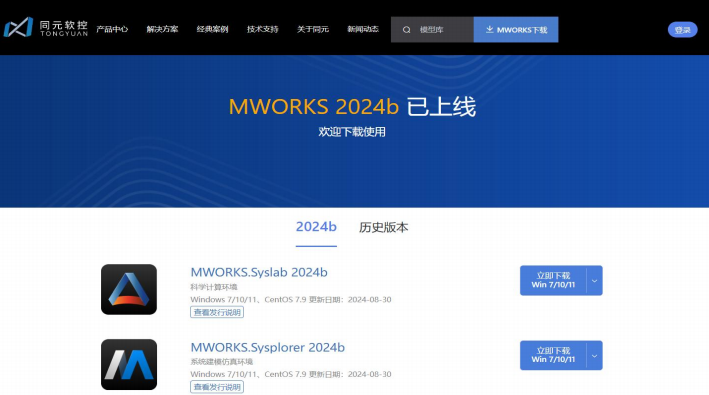Viewport: 709px width, 395px height.
Task: Download Sysplorer for Win 7/10/11
Action: (553, 355)
